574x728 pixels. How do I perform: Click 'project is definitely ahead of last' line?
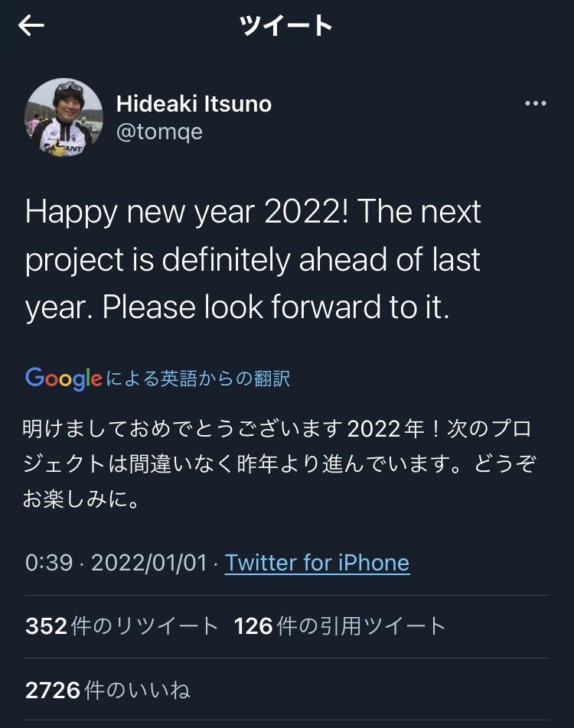click(253, 259)
